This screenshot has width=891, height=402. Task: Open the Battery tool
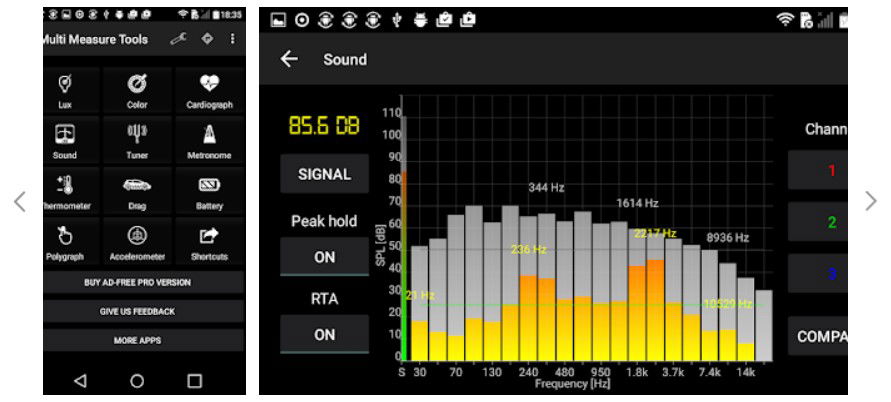209,192
